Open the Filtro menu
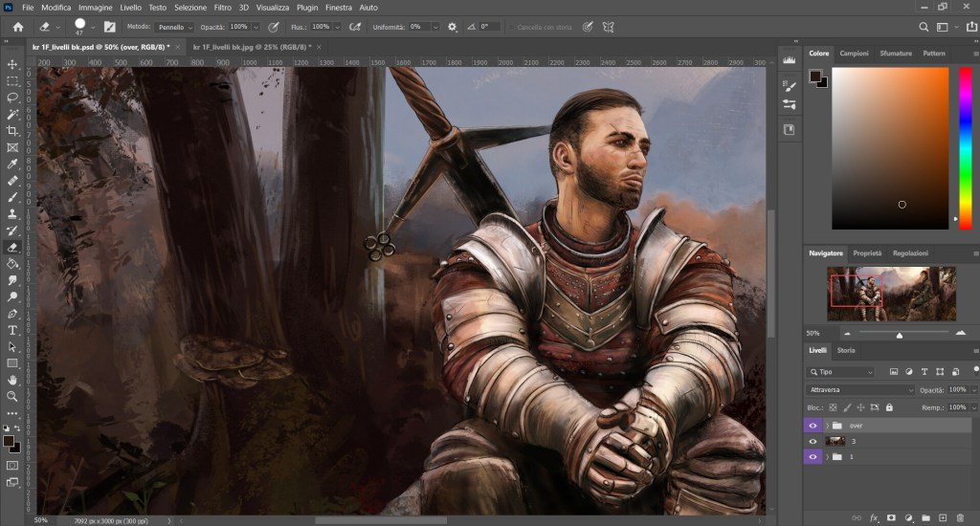Image resolution: width=980 pixels, height=526 pixels. [222, 8]
